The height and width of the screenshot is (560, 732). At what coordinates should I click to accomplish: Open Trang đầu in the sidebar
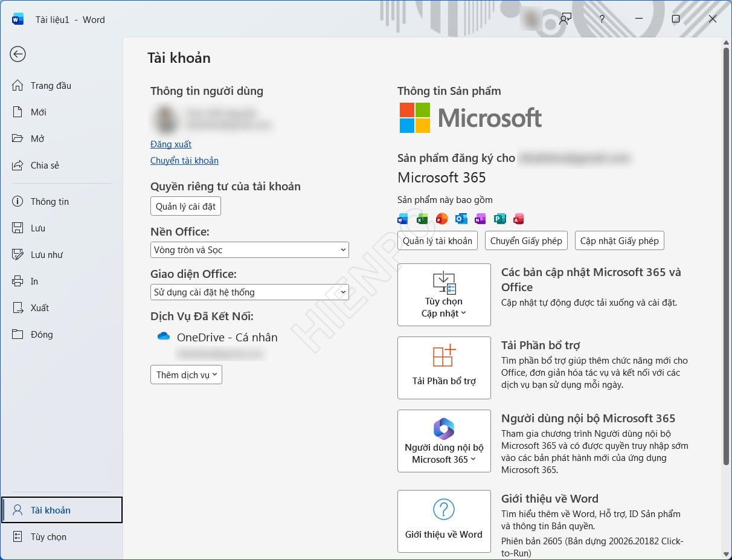pyautogui.click(x=61, y=85)
